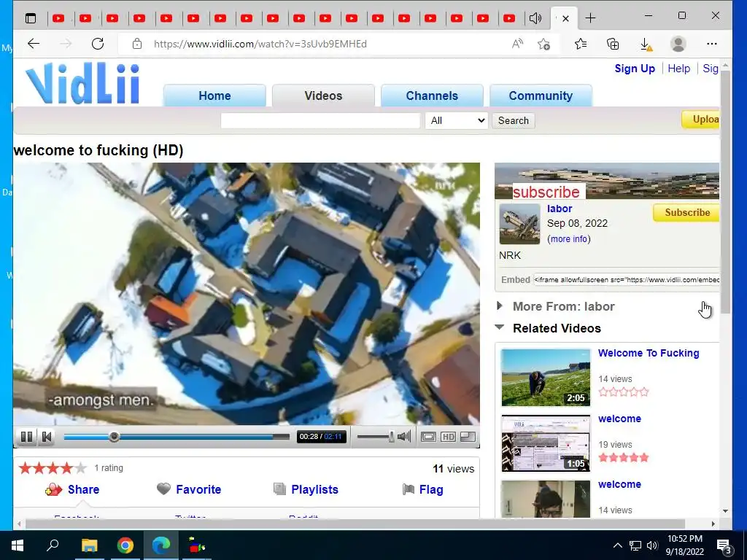Switch to the Channels tab
Image resolution: width=747 pixels, height=560 pixels.
(432, 96)
